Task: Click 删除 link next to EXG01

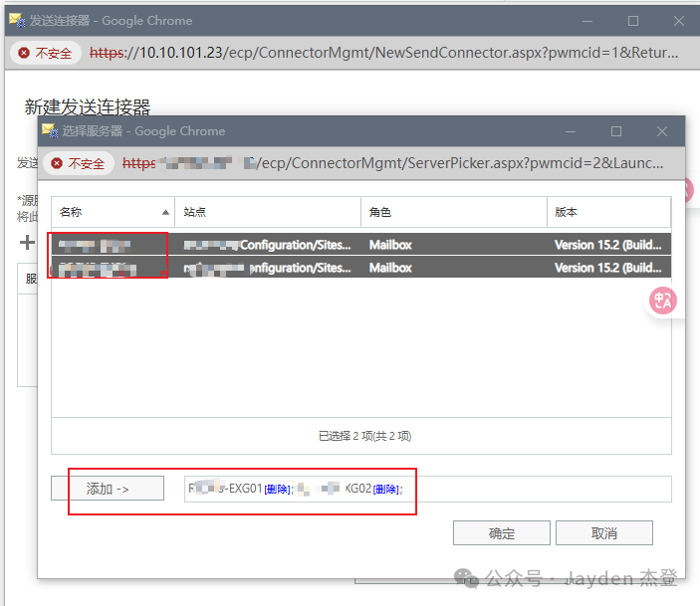Action: (x=277, y=490)
